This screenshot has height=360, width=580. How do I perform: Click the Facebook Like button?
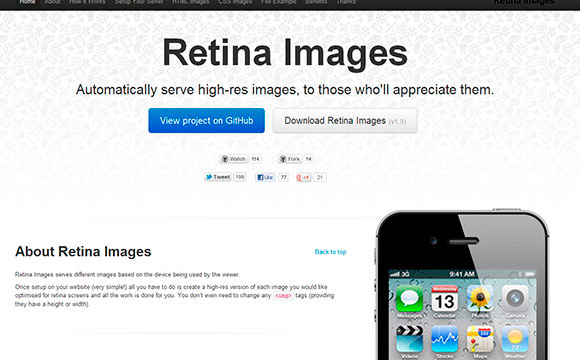(265, 177)
